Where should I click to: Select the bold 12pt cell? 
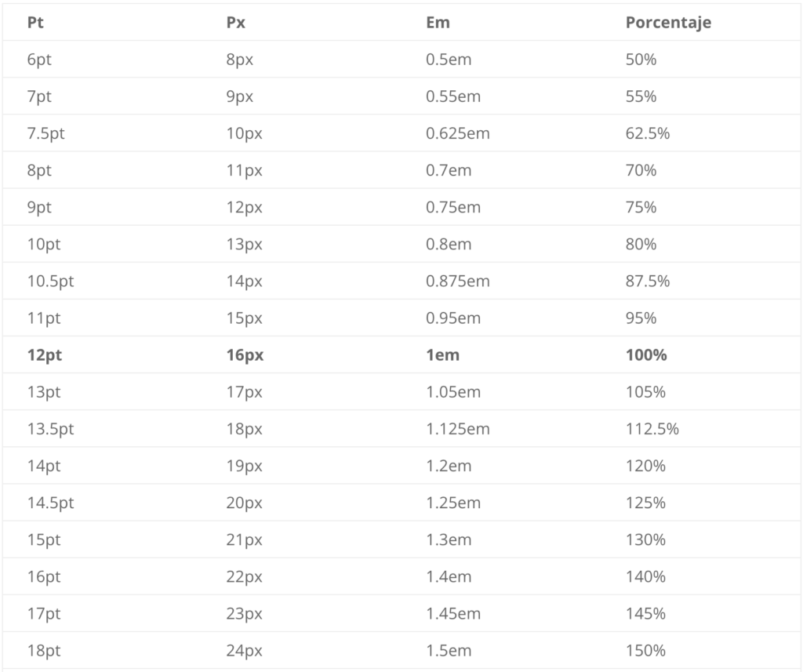44,354
